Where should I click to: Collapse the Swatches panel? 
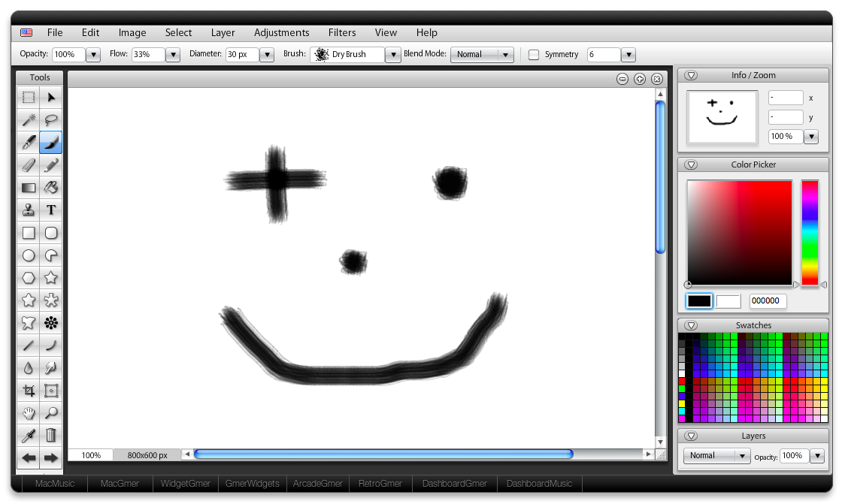point(691,325)
